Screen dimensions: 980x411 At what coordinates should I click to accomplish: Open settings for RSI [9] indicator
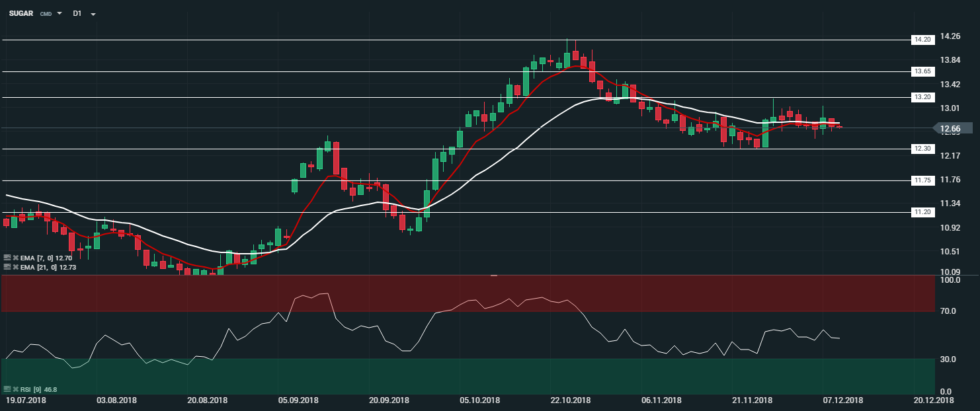(7, 389)
